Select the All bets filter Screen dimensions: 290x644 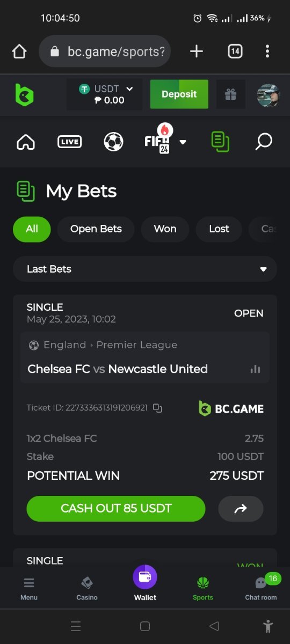[x=32, y=229]
